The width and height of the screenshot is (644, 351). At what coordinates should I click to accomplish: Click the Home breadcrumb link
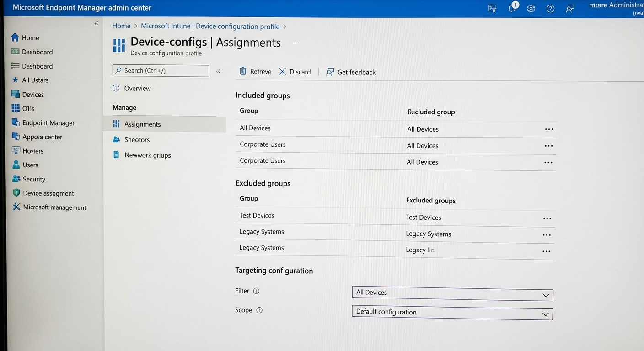[121, 27]
